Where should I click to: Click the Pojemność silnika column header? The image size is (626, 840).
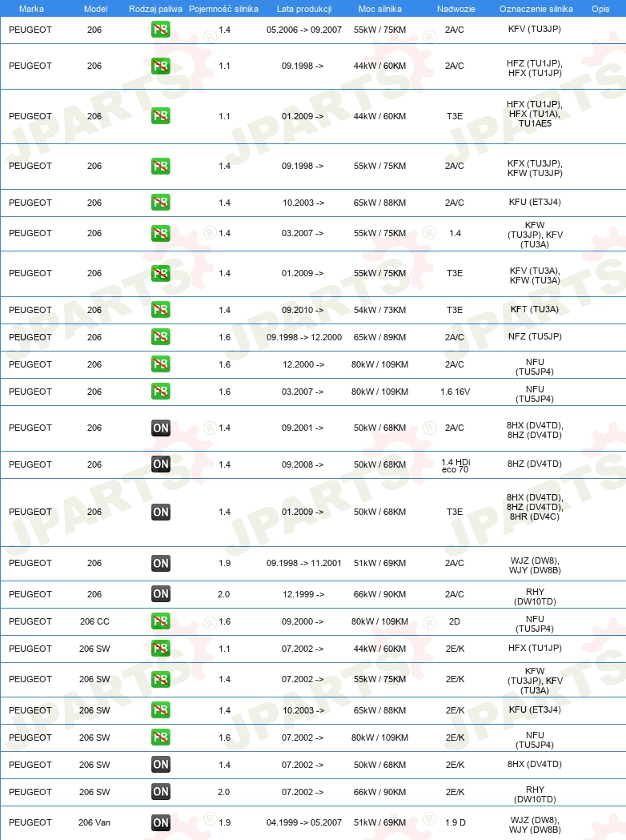tap(223, 9)
